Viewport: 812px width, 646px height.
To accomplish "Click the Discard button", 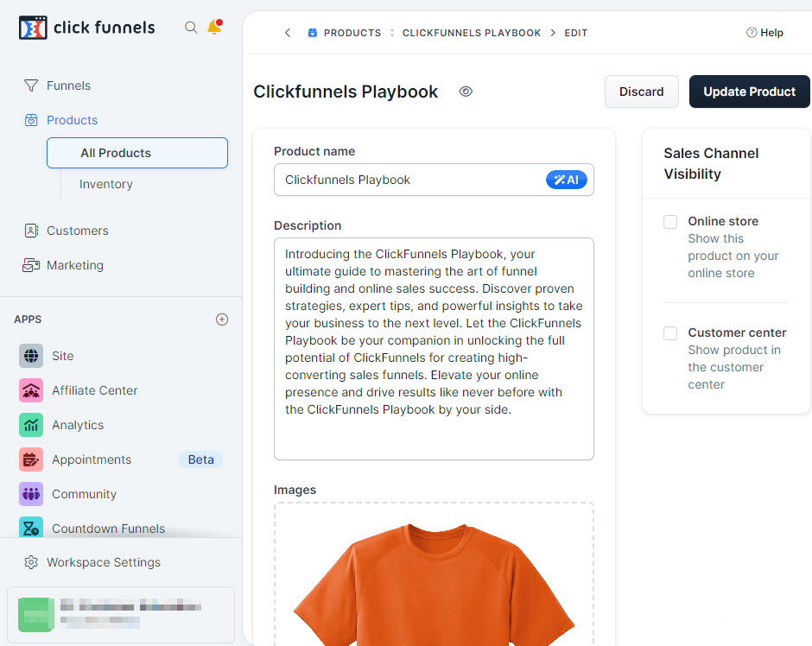I will coord(641,92).
